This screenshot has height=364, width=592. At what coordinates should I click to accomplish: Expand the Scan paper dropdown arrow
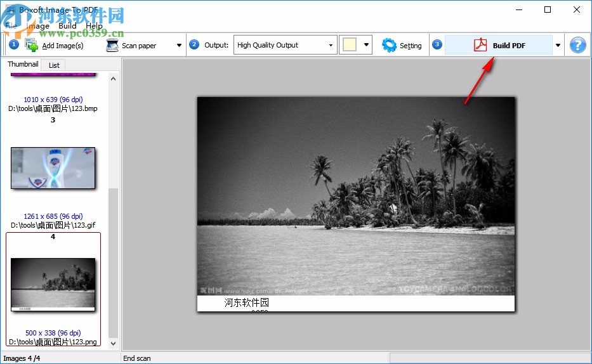pos(179,45)
